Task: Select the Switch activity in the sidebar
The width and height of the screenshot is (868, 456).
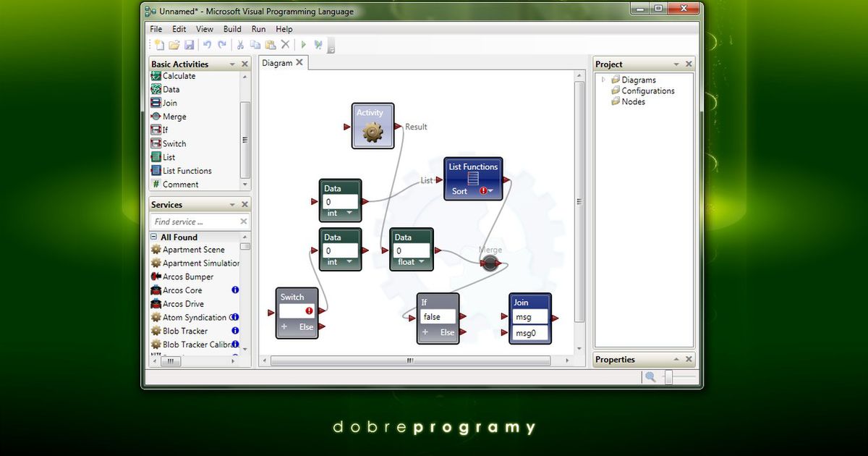Action: tap(173, 143)
